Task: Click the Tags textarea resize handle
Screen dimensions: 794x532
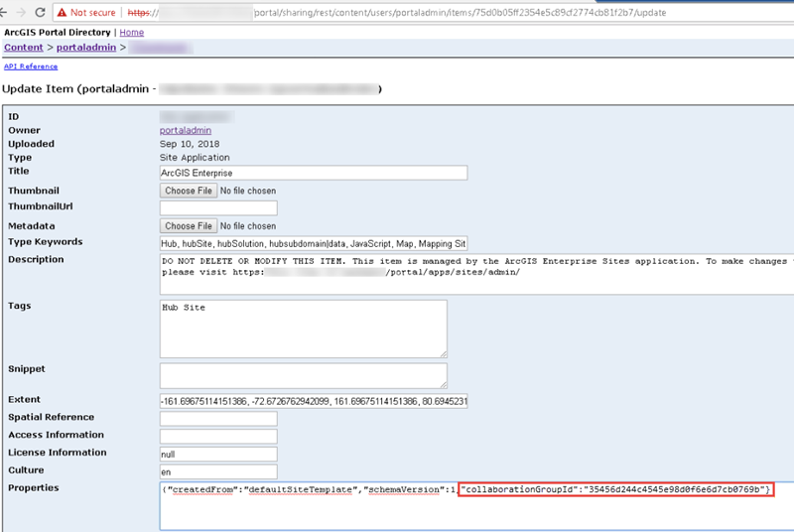Action: [444, 354]
